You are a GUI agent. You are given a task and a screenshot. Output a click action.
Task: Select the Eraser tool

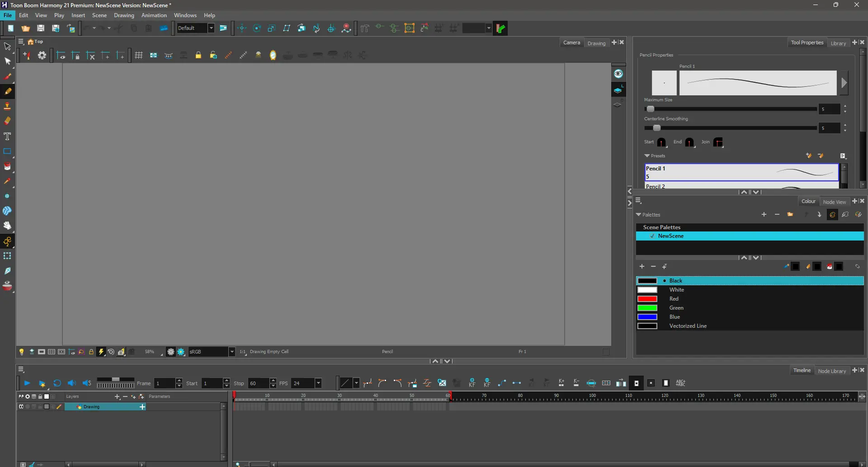click(x=7, y=121)
